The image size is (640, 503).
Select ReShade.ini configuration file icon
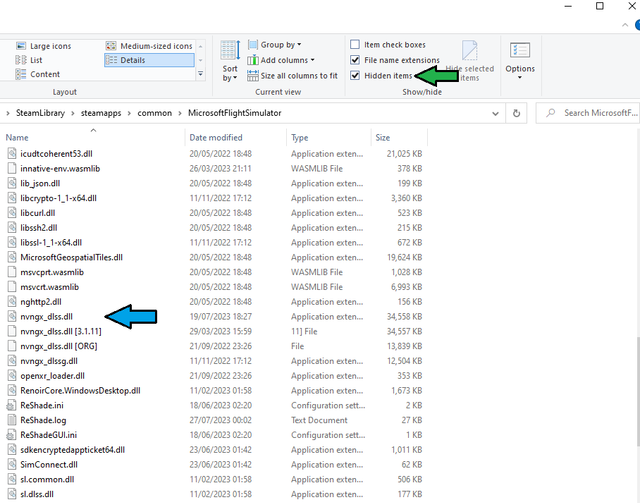12,405
